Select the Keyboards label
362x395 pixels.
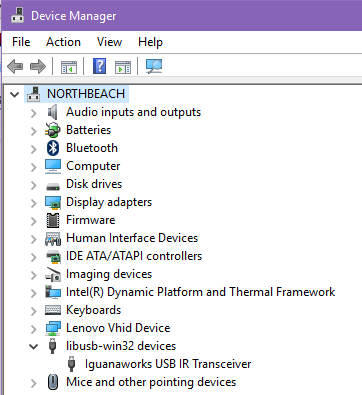(94, 310)
